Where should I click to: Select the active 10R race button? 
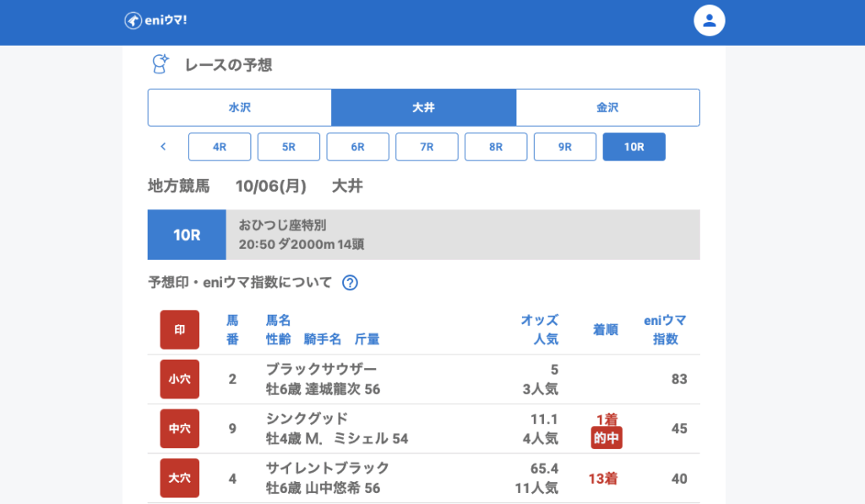(x=634, y=147)
